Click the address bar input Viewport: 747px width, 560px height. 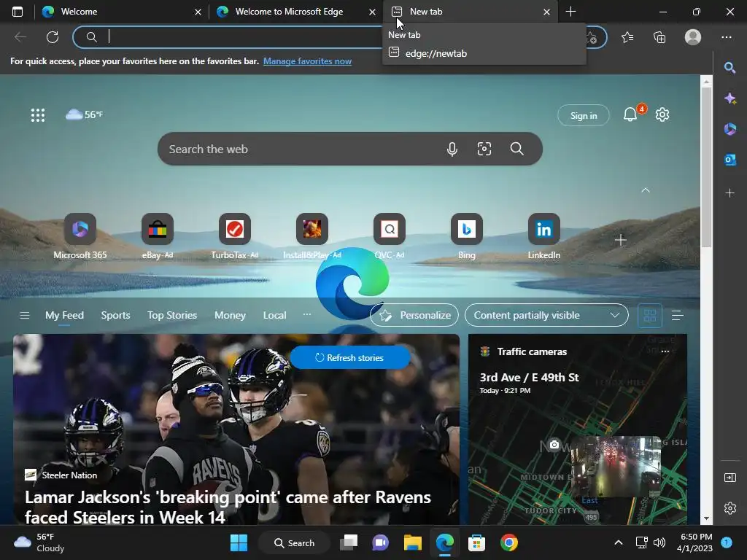tap(239, 37)
